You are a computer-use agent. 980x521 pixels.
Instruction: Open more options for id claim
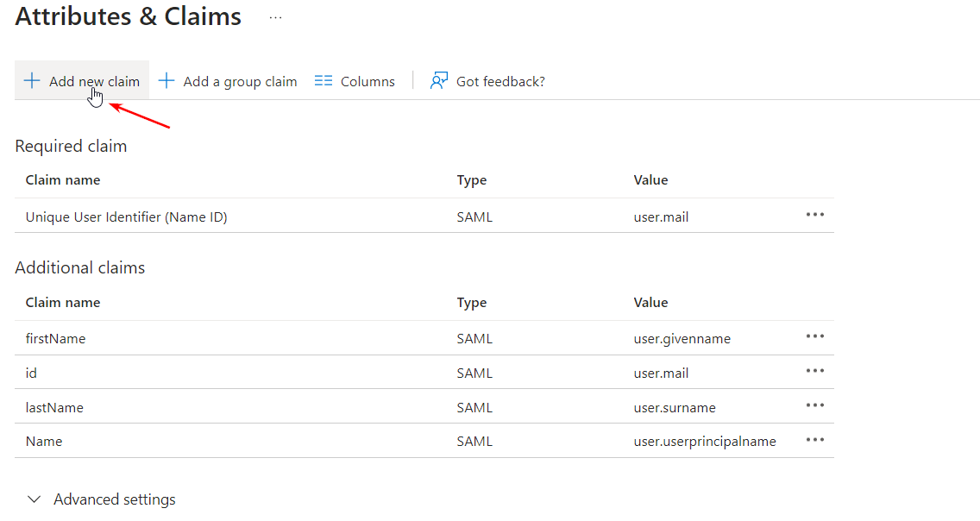click(x=815, y=371)
